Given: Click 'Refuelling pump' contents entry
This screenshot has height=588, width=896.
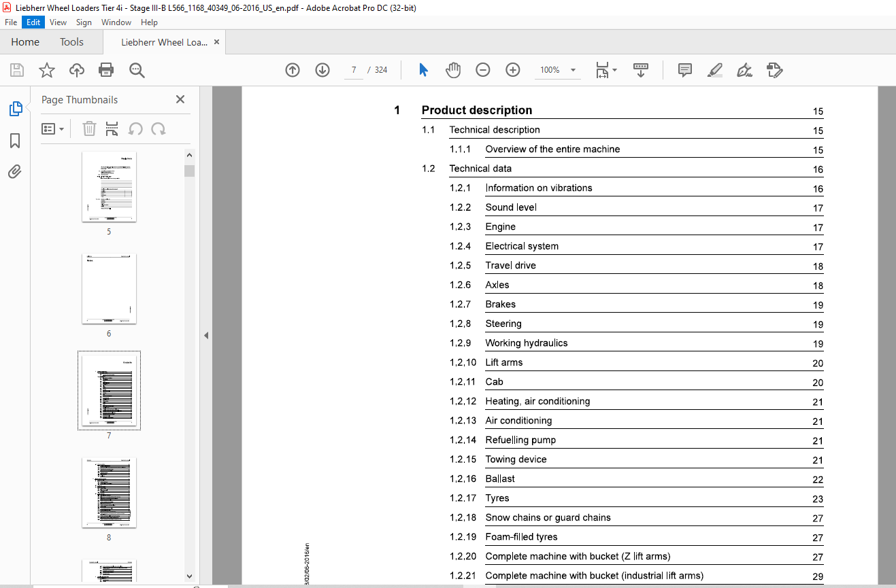Looking at the screenshot, I should click(x=520, y=440).
